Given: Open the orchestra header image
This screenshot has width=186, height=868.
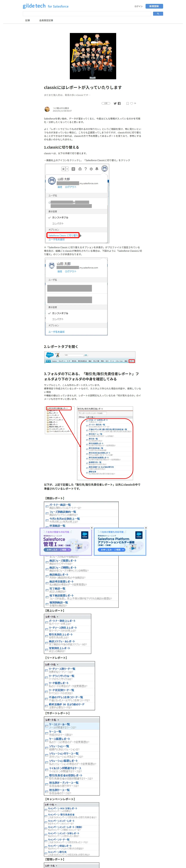Looking at the screenshot, I should (93, 56).
